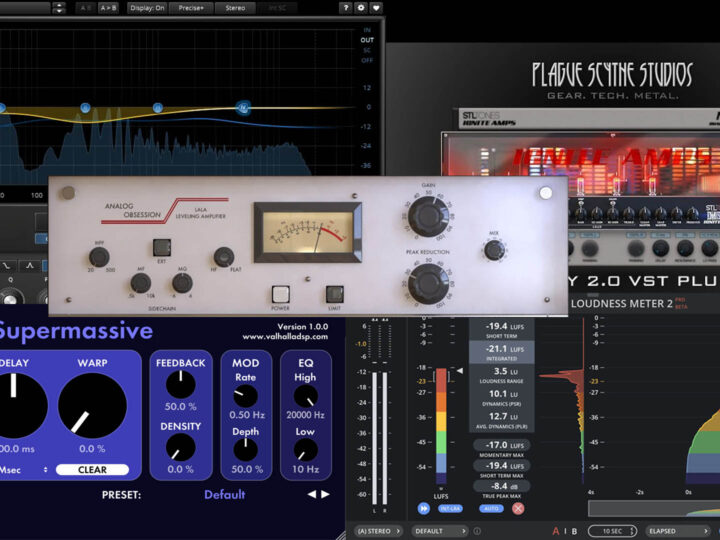Click the FEEDBACK knob in Supermassive
720x540 pixels.
click(180, 384)
